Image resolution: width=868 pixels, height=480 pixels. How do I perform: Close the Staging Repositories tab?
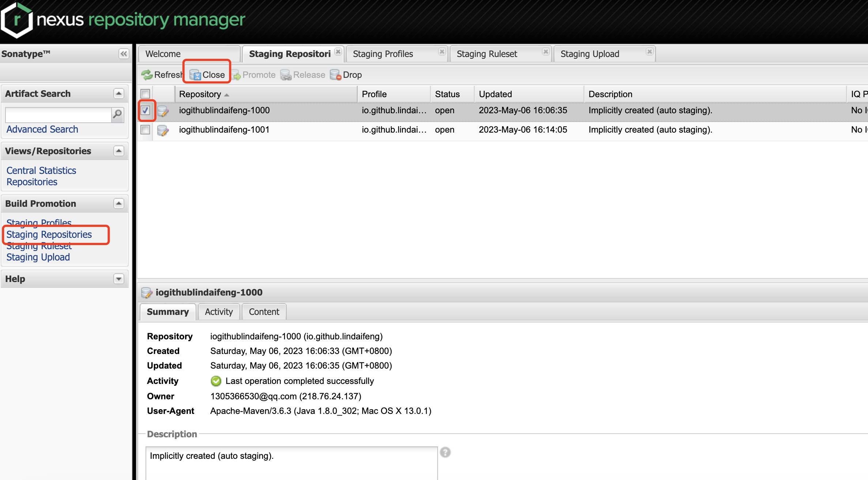(x=338, y=52)
